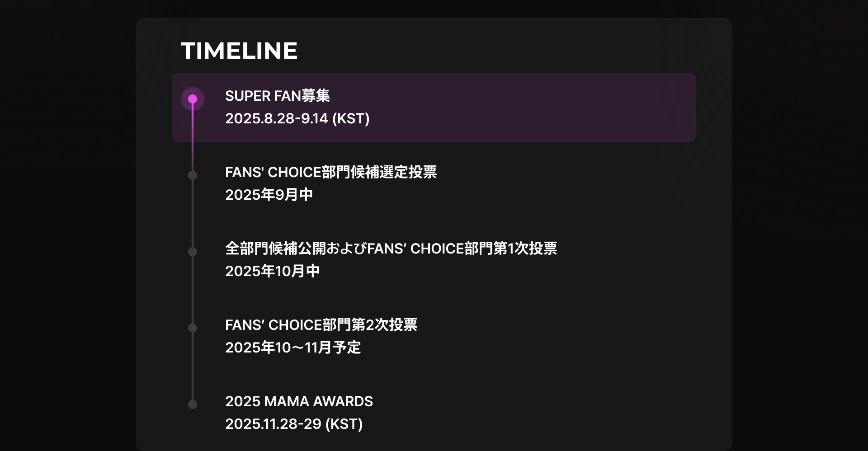Click the FANS' CHOICE部門第2次投票 title
This screenshot has width=868, height=451.
[x=321, y=325]
